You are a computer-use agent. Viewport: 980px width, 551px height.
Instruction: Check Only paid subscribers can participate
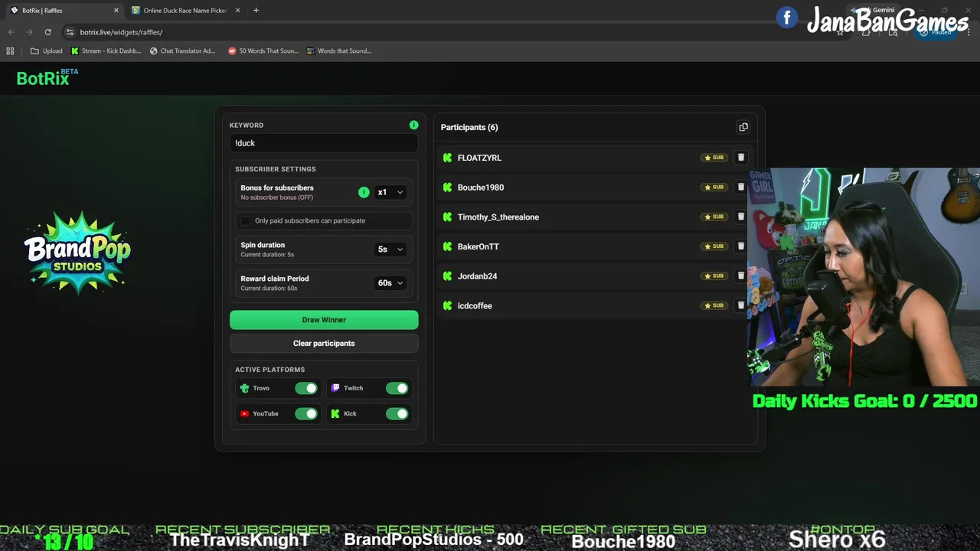point(245,220)
